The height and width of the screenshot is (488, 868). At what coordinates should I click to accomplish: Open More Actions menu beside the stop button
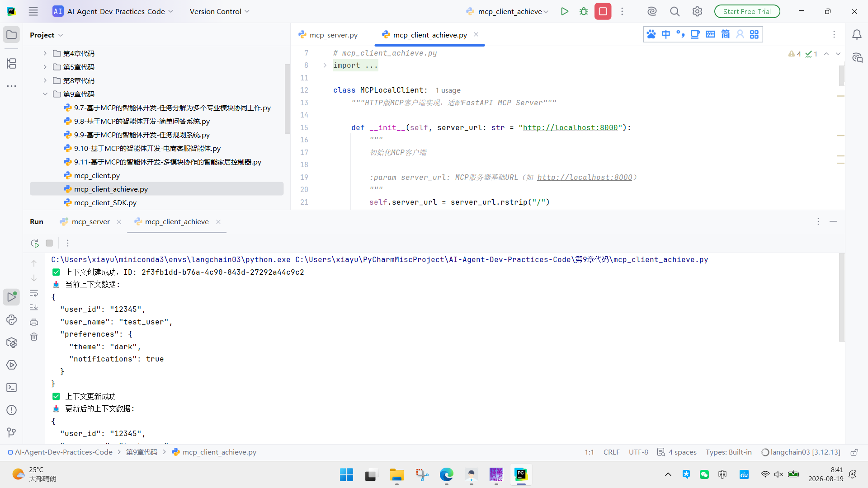622,11
